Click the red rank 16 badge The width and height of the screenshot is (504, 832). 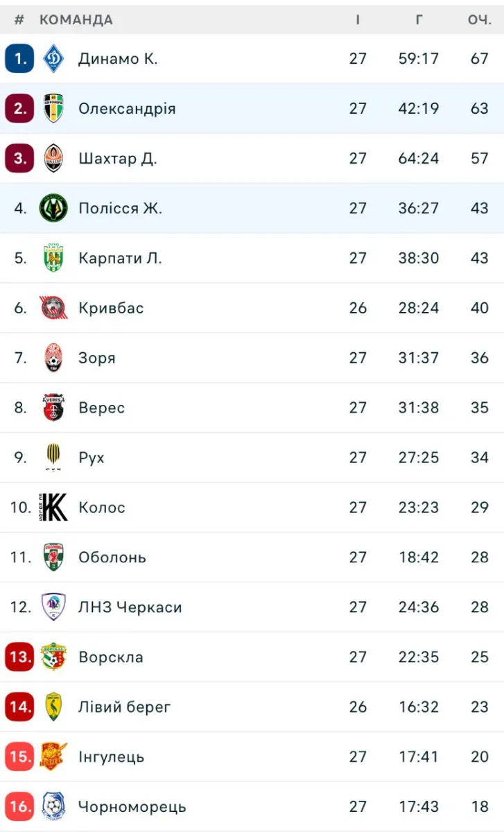click(x=19, y=806)
